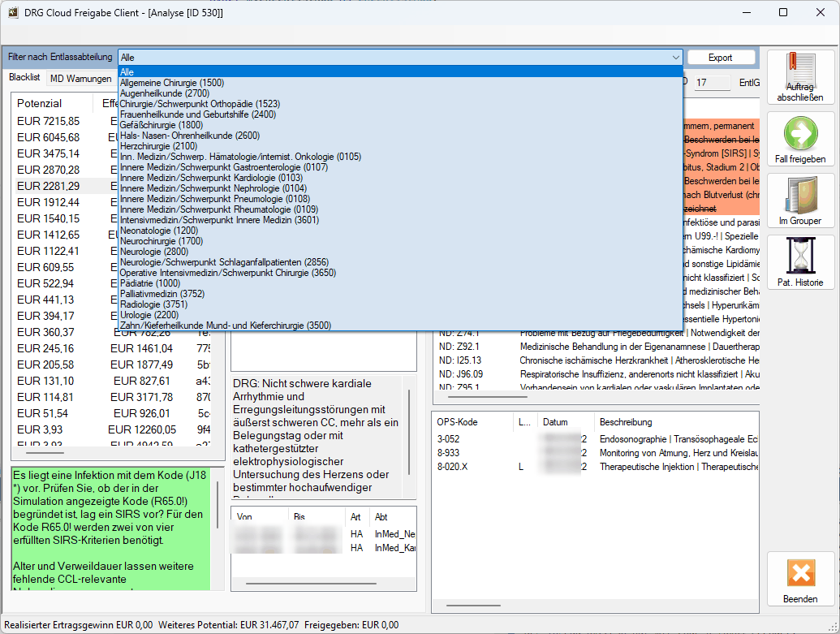Click the DRG description vertical scrollbar
Screen dimensions: 840x634
click(409, 432)
